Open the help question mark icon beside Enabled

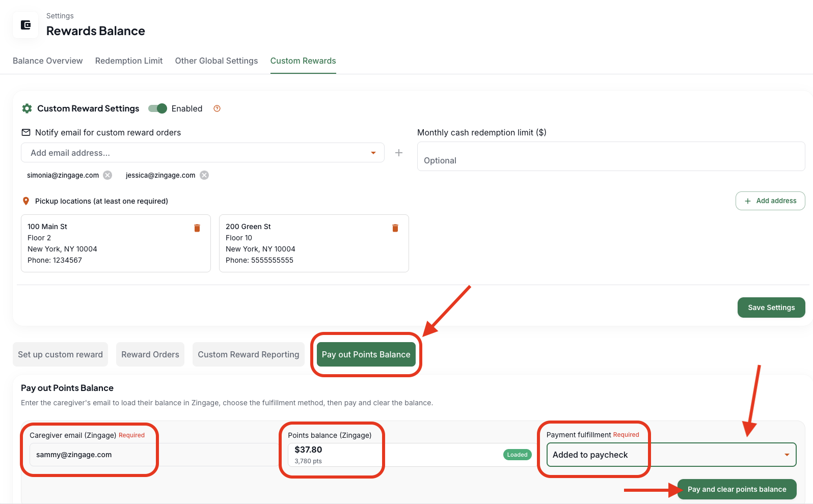217,108
